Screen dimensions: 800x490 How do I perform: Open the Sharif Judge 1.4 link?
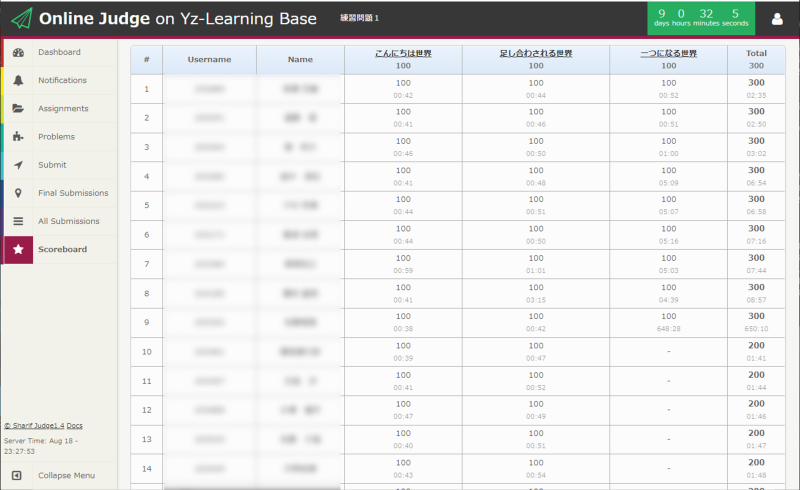coord(33,426)
